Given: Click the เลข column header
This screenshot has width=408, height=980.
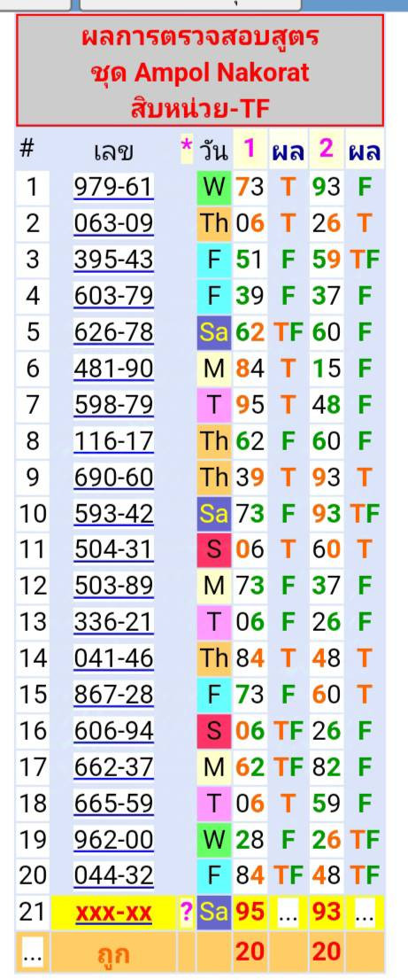Looking at the screenshot, I should click(x=113, y=151).
